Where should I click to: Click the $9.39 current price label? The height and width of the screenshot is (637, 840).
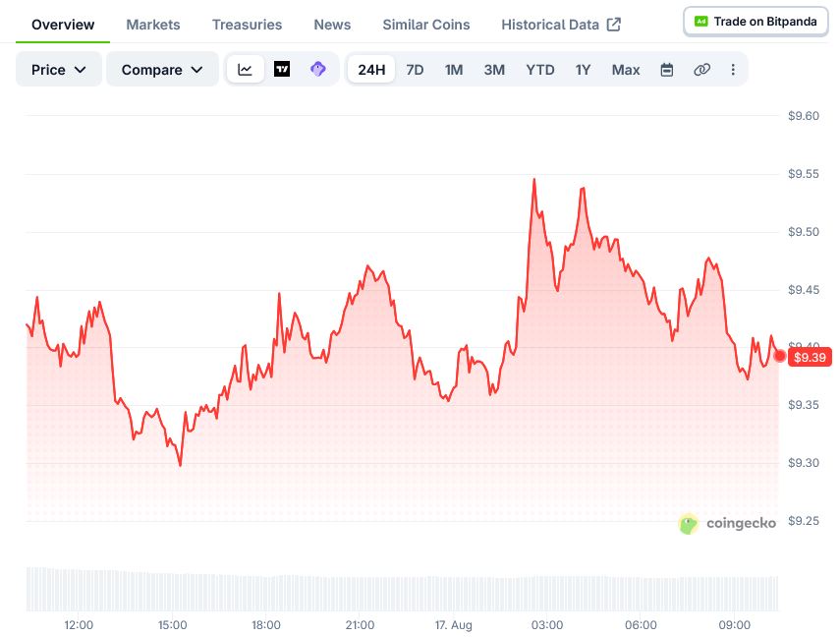tap(810, 357)
